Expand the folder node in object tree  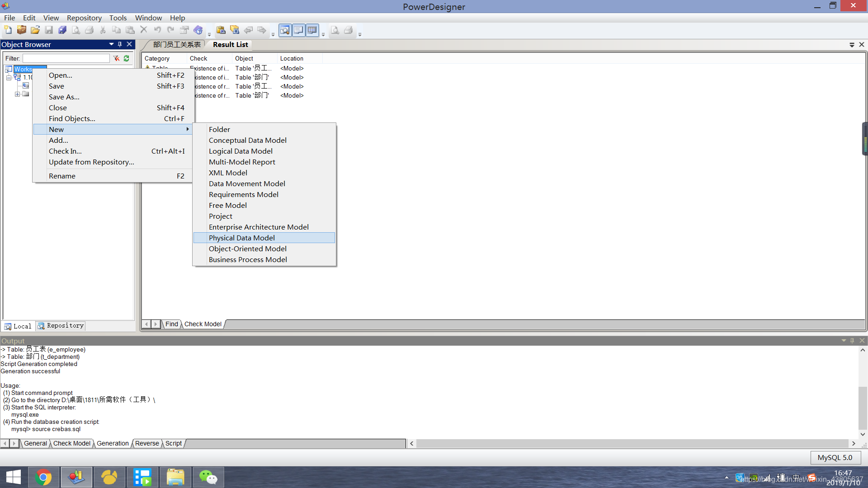17,94
